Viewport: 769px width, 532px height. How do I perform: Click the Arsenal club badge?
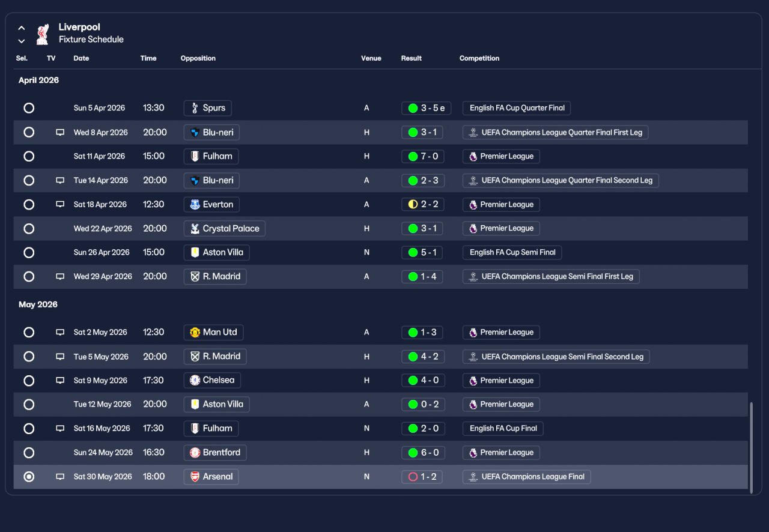(x=195, y=476)
